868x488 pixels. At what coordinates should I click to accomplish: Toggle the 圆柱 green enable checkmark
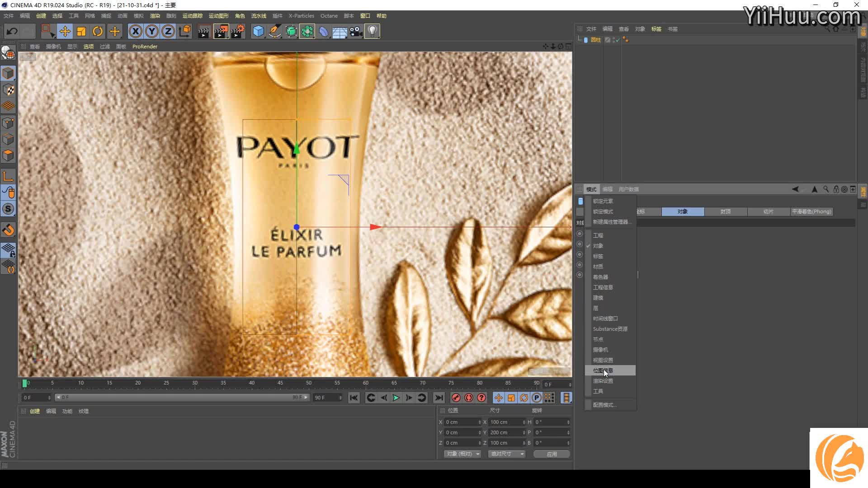[617, 40]
